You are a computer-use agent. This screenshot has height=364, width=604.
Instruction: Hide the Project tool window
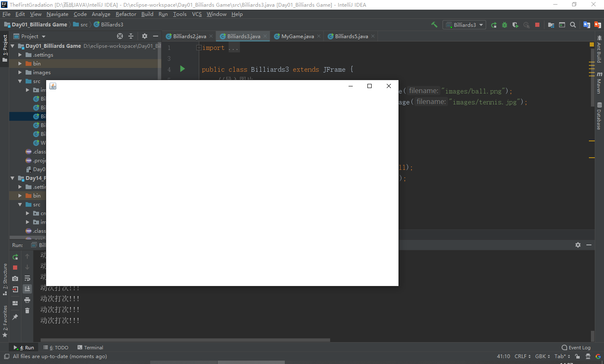click(x=156, y=36)
